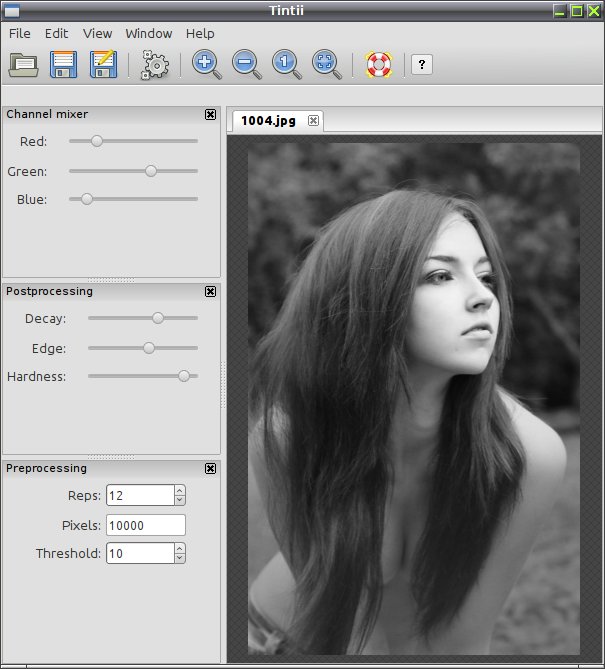Click Save As icon with pencil
This screenshot has width=605, height=669.
tap(104, 64)
